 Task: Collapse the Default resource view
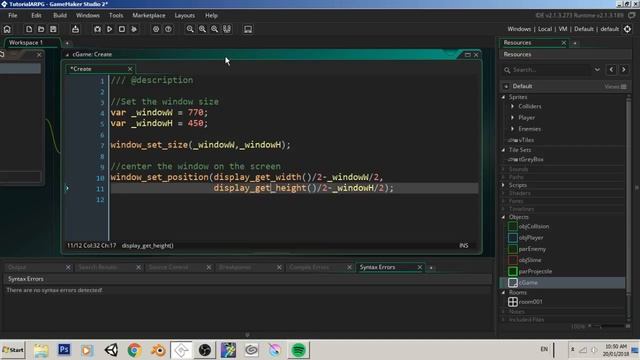tap(506, 86)
